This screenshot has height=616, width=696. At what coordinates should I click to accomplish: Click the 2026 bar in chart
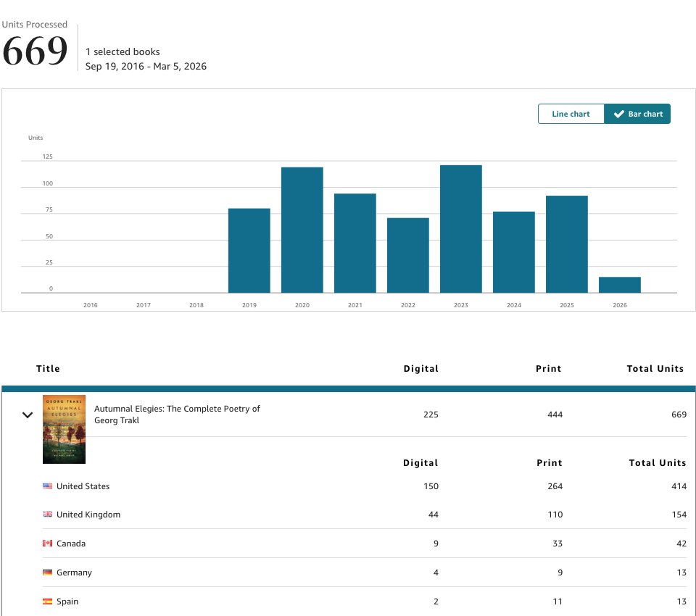[620, 285]
